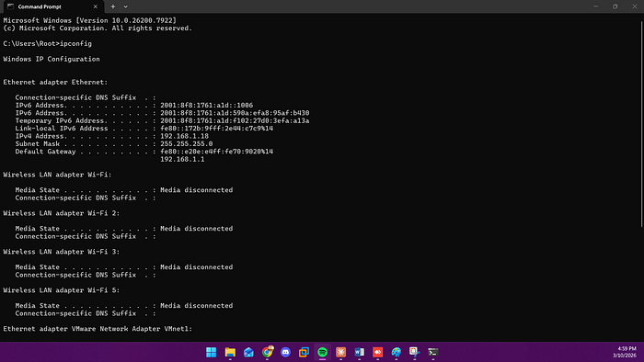The height and width of the screenshot is (362, 644).
Task: Click the terminal vertical scrollbar
Action: [641, 123]
